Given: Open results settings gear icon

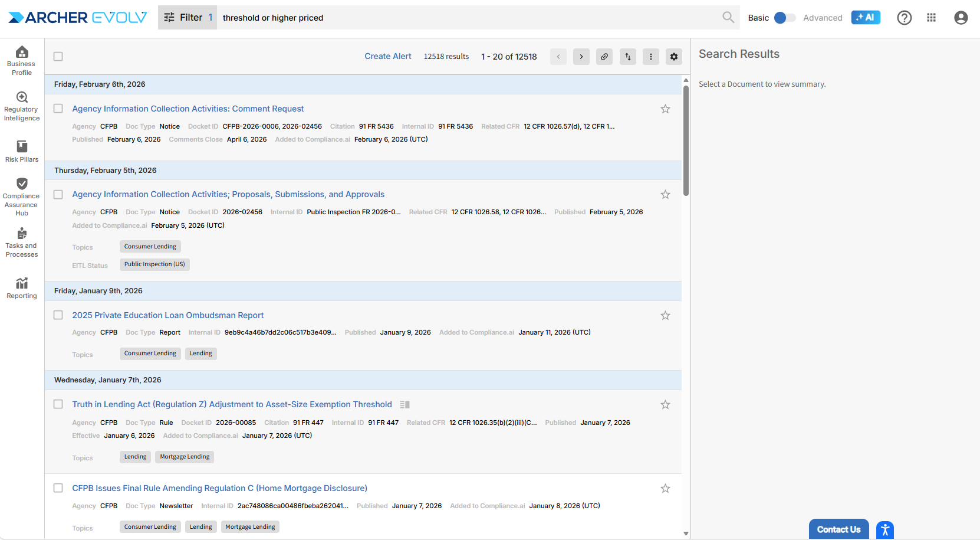Looking at the screenshot, I should [674, 57].
